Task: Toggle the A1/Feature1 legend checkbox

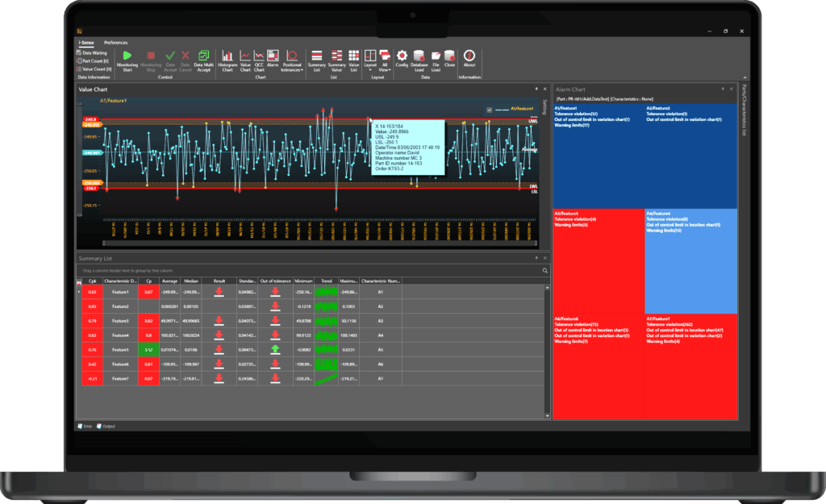Action: pyautogui.click(x=490, y=109)
